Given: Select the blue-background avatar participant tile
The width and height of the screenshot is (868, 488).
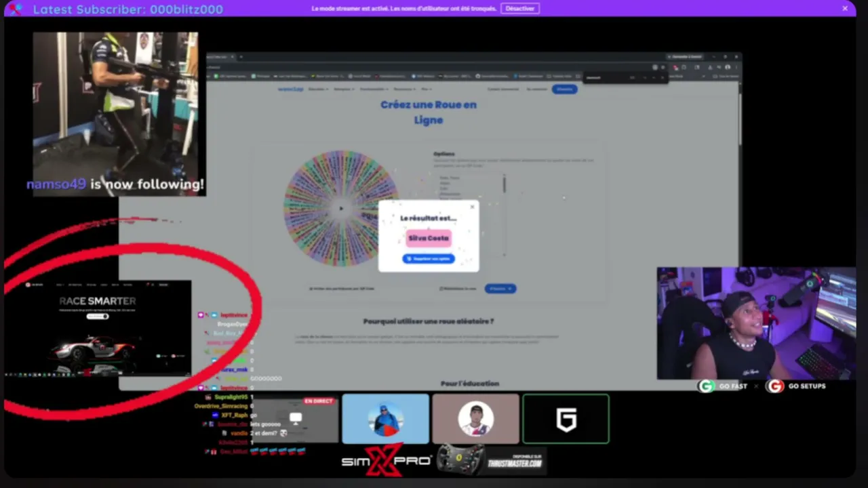Looking at the screenshot, I should pos(385,419).
